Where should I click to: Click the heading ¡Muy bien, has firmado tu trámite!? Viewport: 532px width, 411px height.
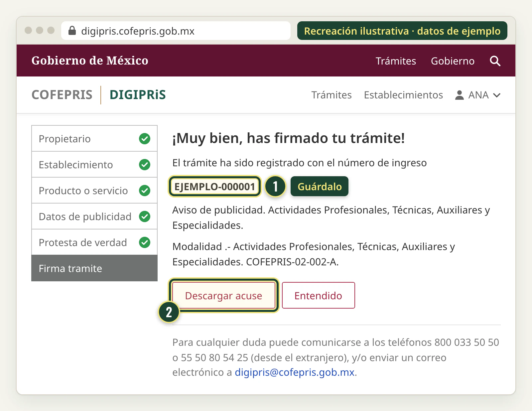click(289, 138)
